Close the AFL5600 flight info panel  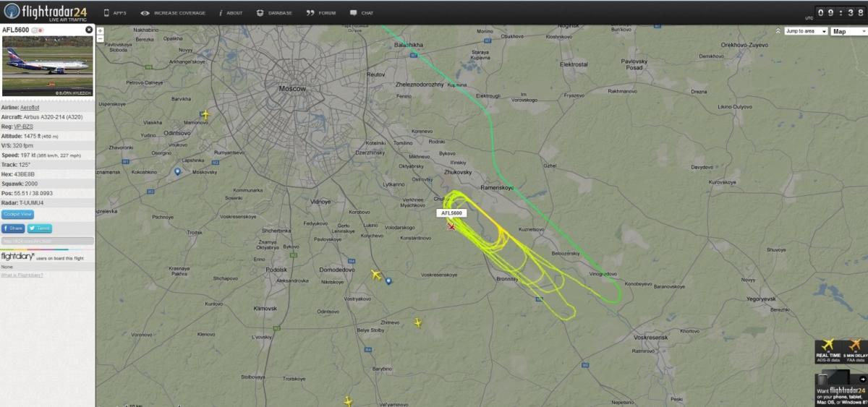click(89, 30)
